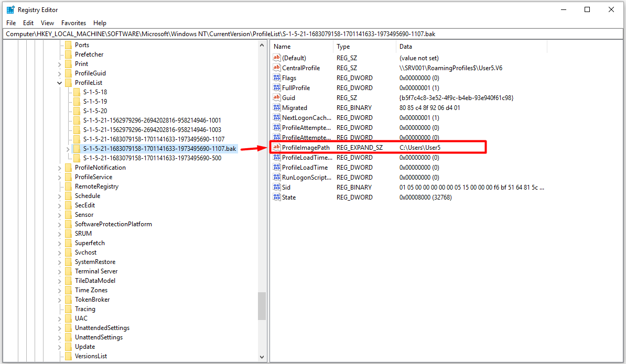Sort values by Type column header
The height and width of the screenshot is (364, 626).
[364, 47]
